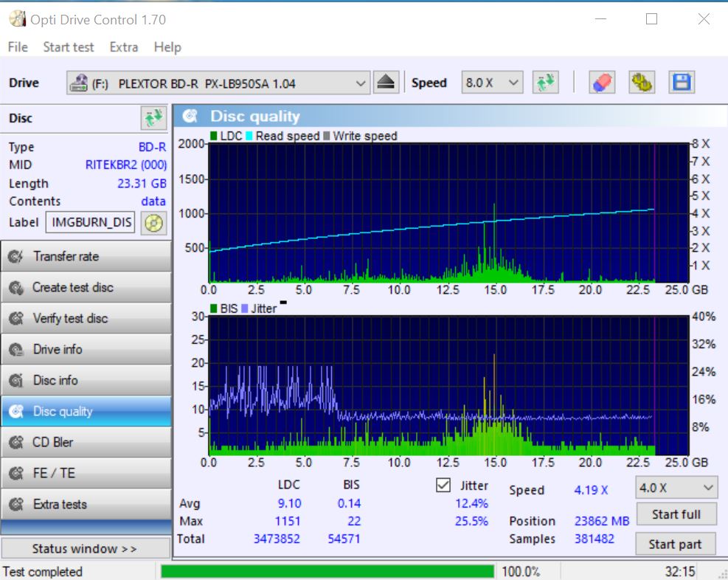Click the green test progress bar
The width and height of the screenshot is (728, 580).
(x=327, y=572)
